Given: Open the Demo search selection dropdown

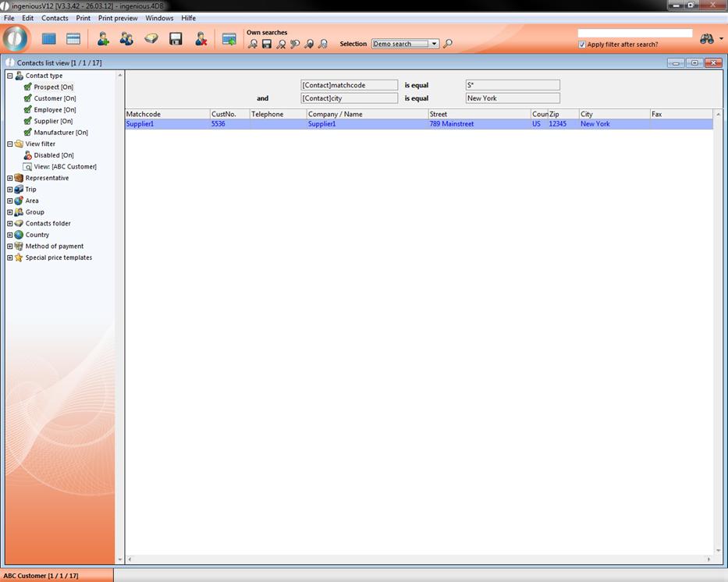Looking at the screenshot, I should [434, 44].
